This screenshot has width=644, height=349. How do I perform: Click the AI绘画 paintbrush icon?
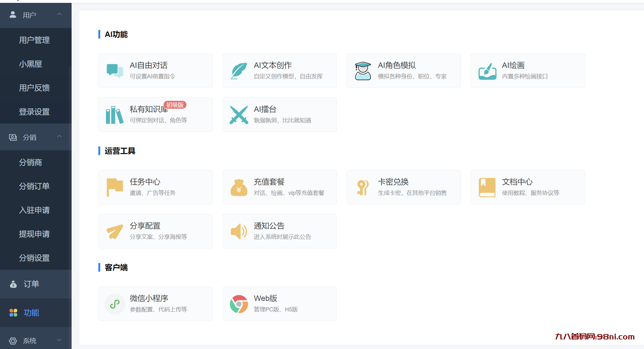(487, 71)
